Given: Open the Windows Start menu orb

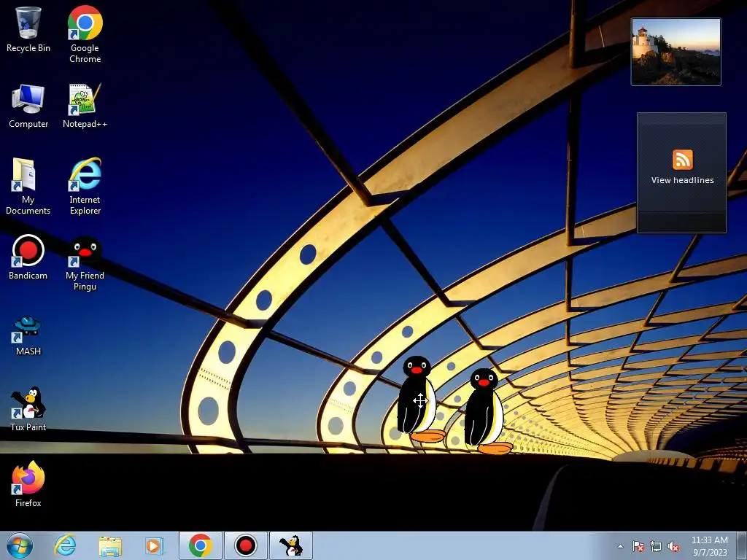Looking at the screenshot, I should pos(20,545).
